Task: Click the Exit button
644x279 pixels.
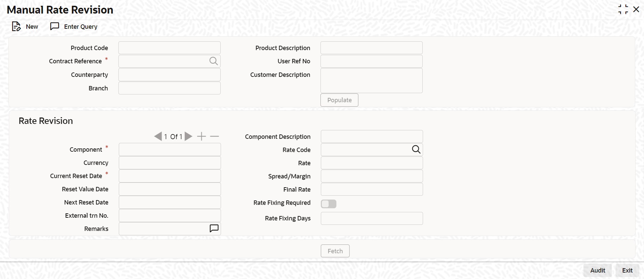Action: (627, 270)
